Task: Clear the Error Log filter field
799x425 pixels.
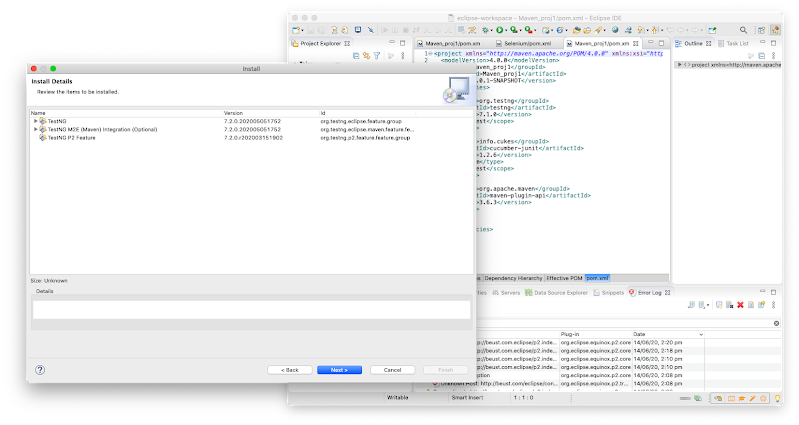Action: tap(776, 324)
